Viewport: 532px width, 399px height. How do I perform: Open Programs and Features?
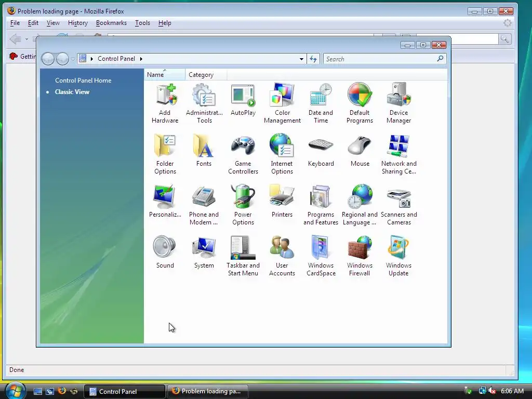pos(321,205)
